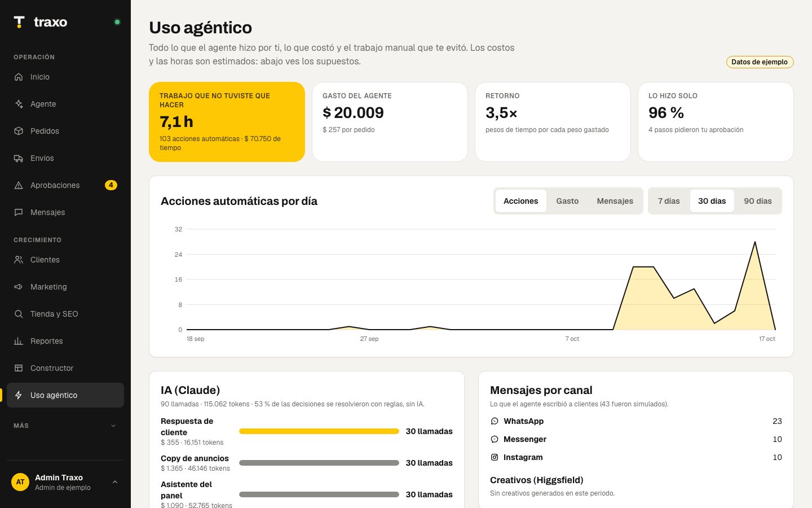
Task: Select the 30 días range
Action: pos(712,201)
